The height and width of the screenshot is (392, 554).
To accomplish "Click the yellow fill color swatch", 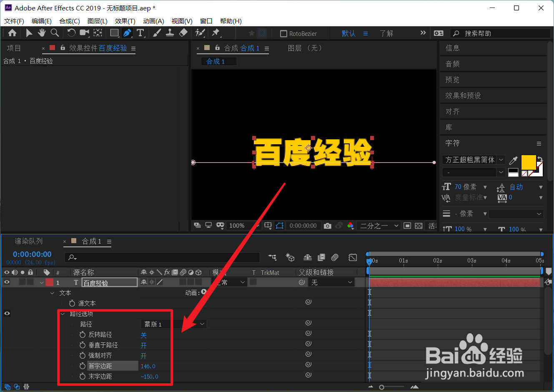I will [x=528, y=162].
